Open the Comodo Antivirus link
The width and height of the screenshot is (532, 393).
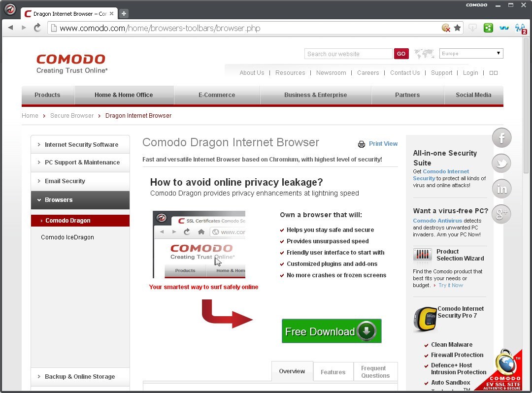click(437, 221)
